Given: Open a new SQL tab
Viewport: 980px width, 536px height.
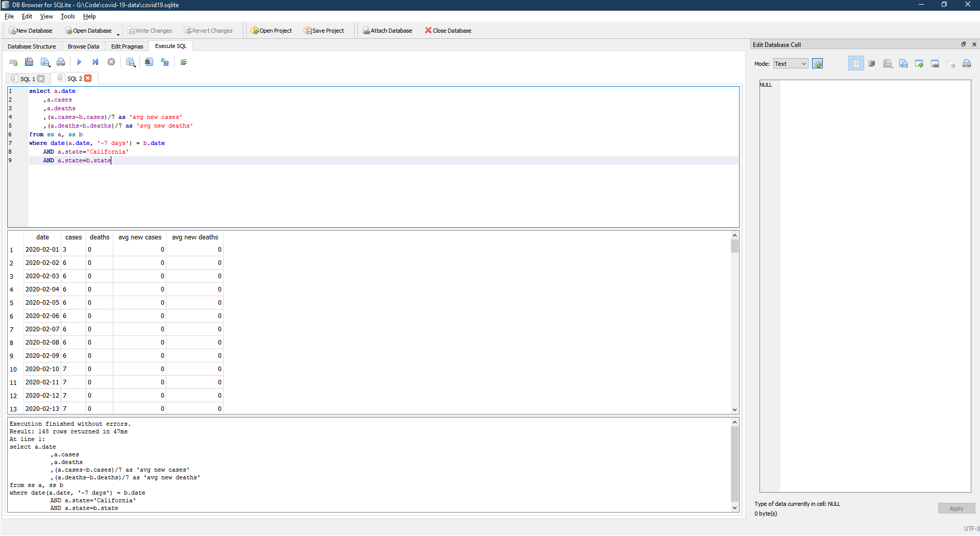Looking at the screenshot, I should (x=13, y=62).
